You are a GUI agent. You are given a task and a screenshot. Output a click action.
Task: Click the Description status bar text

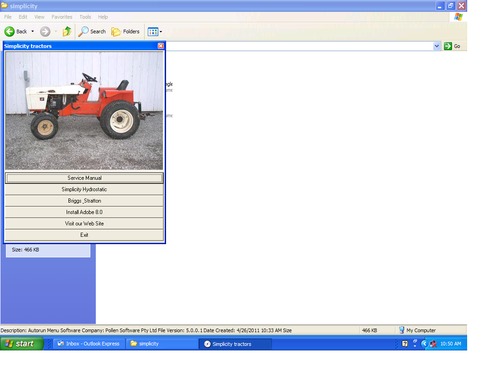[146, 330]
